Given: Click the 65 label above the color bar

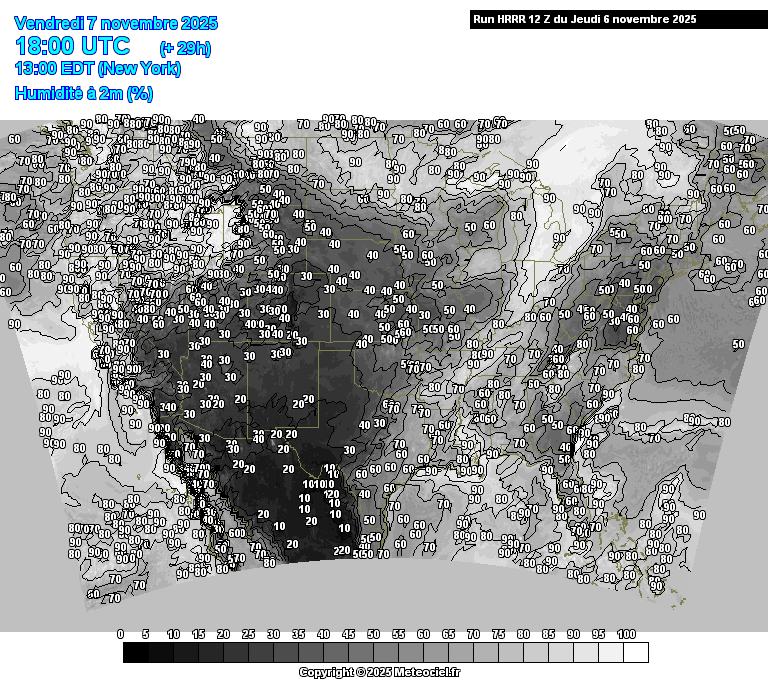Looking at the screenshot, I should click(x=448, y=634).
